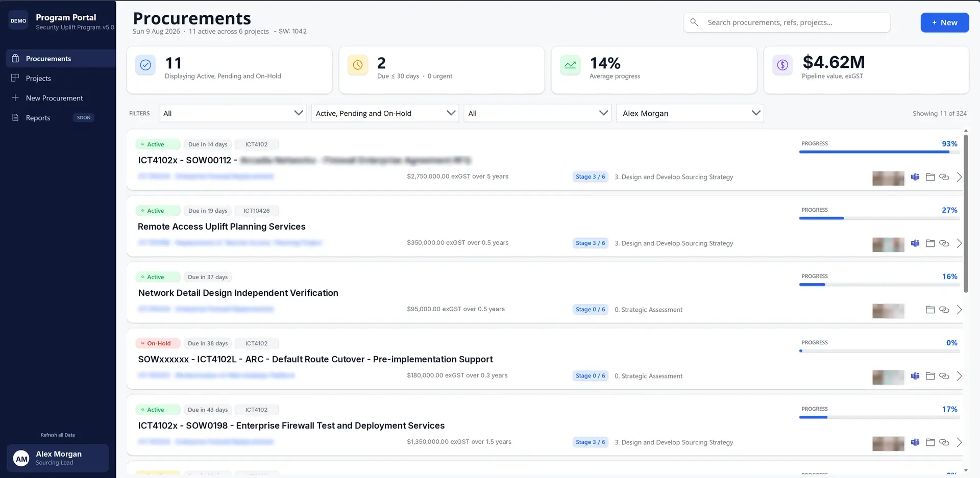Click the 'ICT10426' reference tag
The image size is (980, 478).
257,211
